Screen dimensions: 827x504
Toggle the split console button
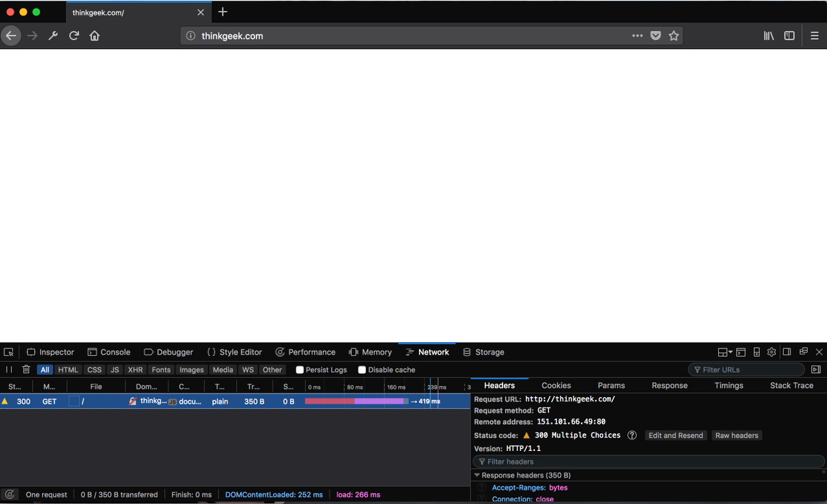[741, 352]
